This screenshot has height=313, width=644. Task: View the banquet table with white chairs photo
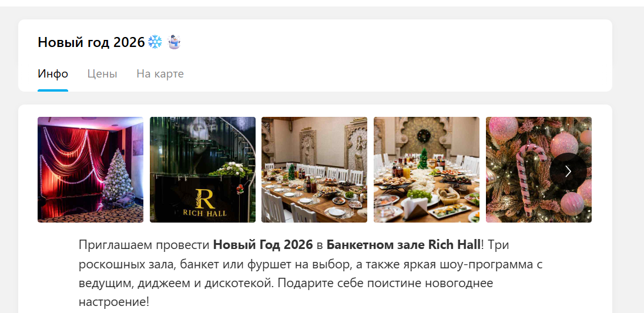point(314,170)
